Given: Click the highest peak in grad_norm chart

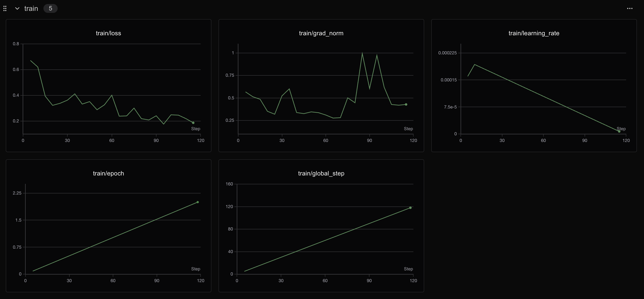Looking at the screenshot, I should pyautogui.click(x=362, y=53).
